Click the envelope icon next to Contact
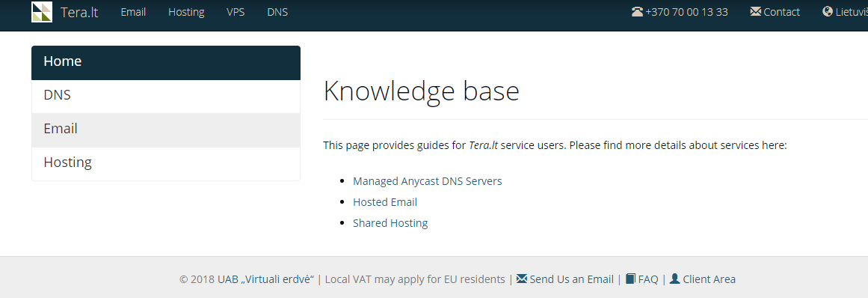 coord(756,12)
